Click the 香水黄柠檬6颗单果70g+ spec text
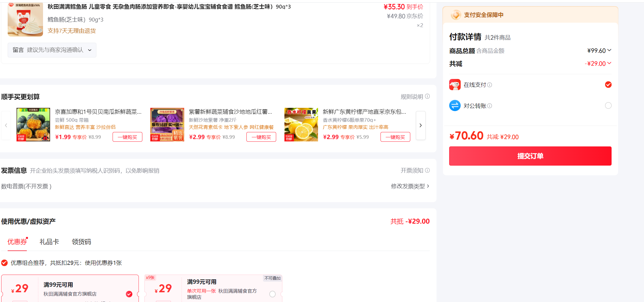Screen dimensions: 644x302 click(x=350, y=120)
